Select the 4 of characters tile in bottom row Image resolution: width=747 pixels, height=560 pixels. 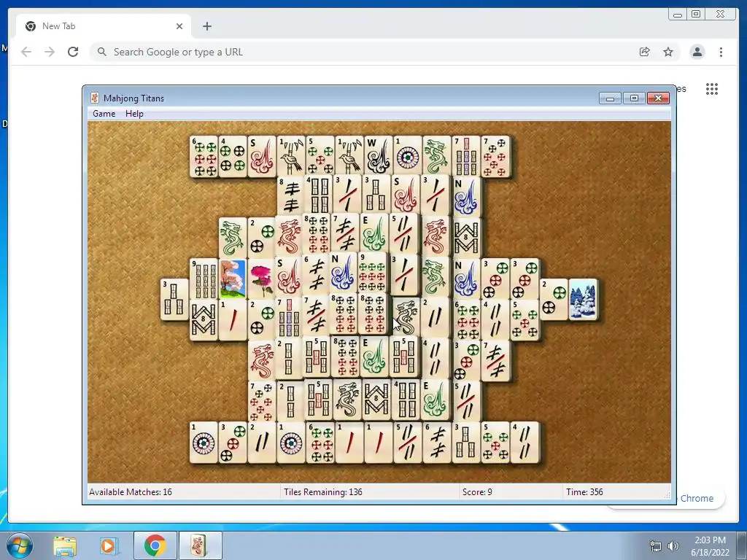coord(525,443)
